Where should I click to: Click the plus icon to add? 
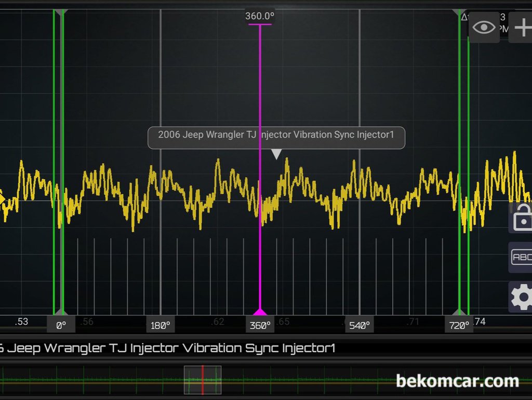[522, 27]
